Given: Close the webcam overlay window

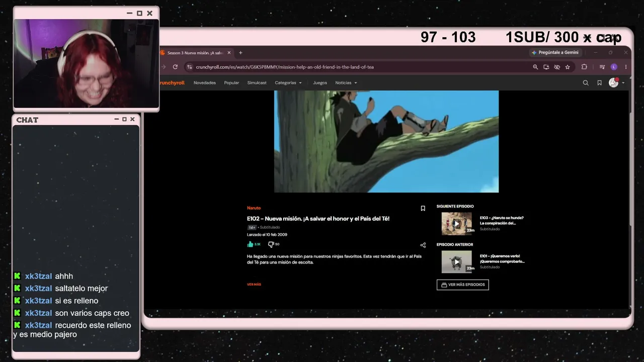Looking at the screenshot, I should [149, 13].
